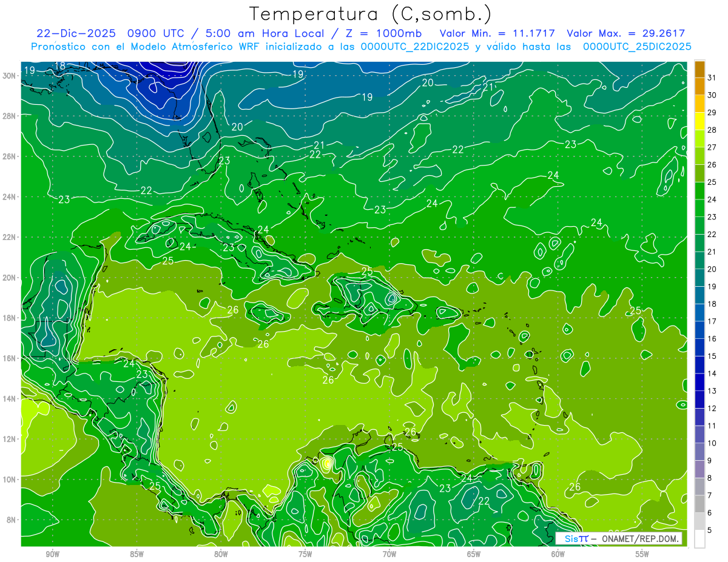Click the '65W' longitude axis label

pos(474,554)
